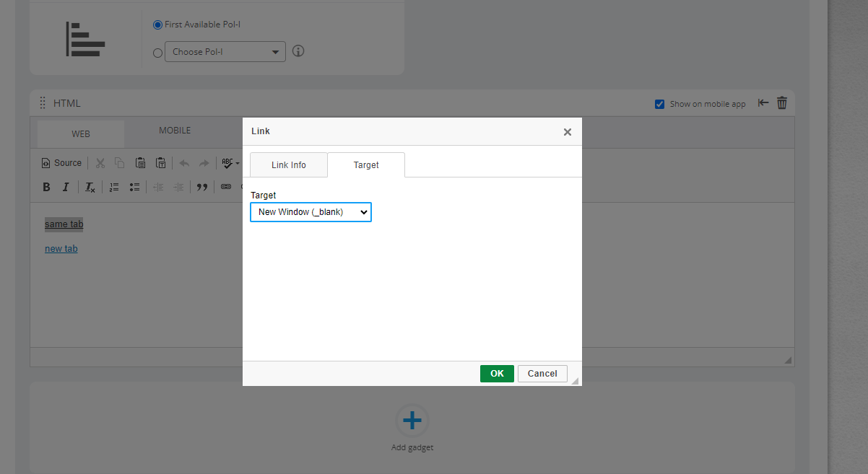This screenshot has height=474, width=868.
Task: Open the Choose Poll dropdown
Action: click(225, 52)
